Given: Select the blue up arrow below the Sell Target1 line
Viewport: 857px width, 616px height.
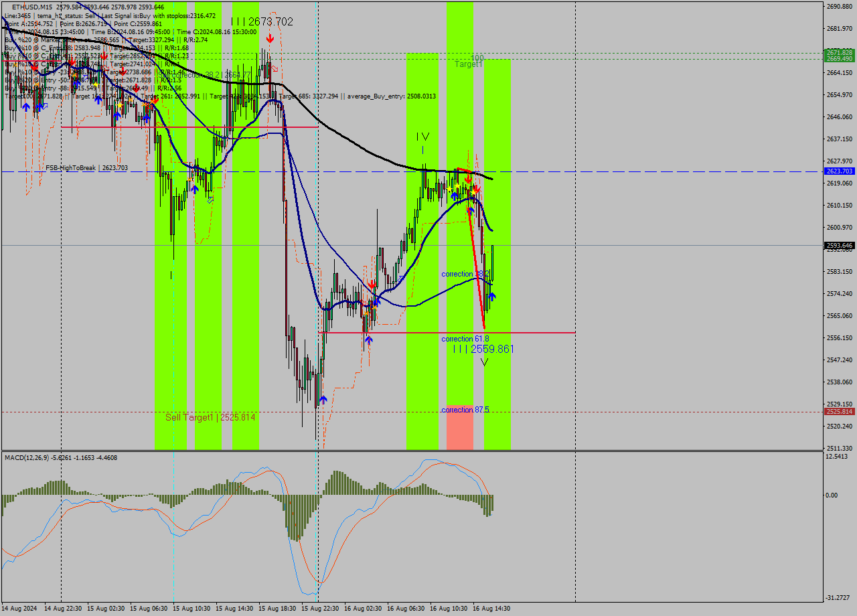Looking at the screenshot, I should (323, 399).
